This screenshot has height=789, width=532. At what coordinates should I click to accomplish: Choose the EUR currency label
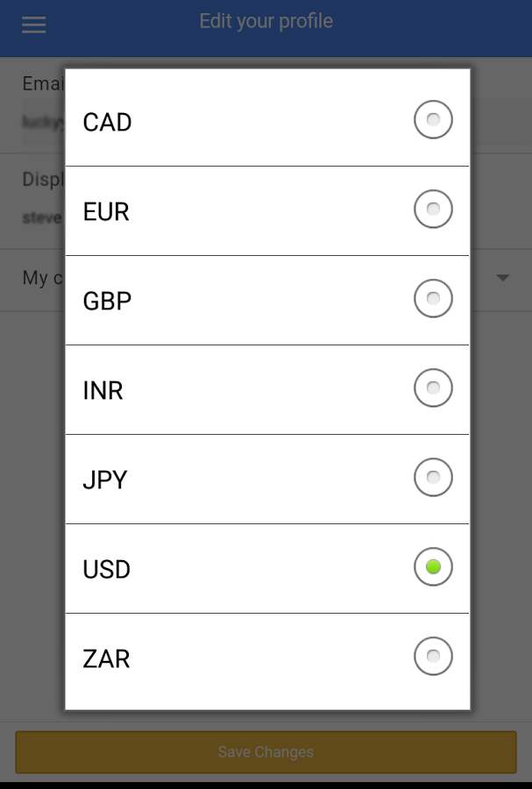tap(106, 211)
